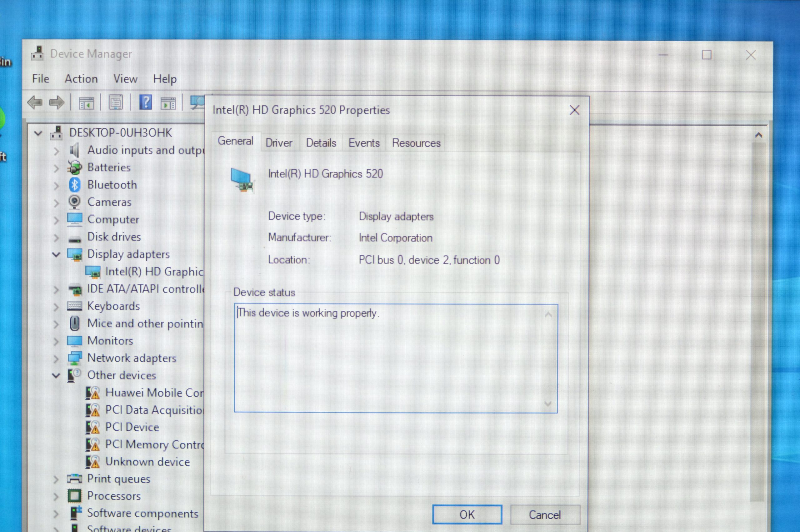Click the Network adapters icon
This screenshot has width=800, height=532.
tap(75, 358)
